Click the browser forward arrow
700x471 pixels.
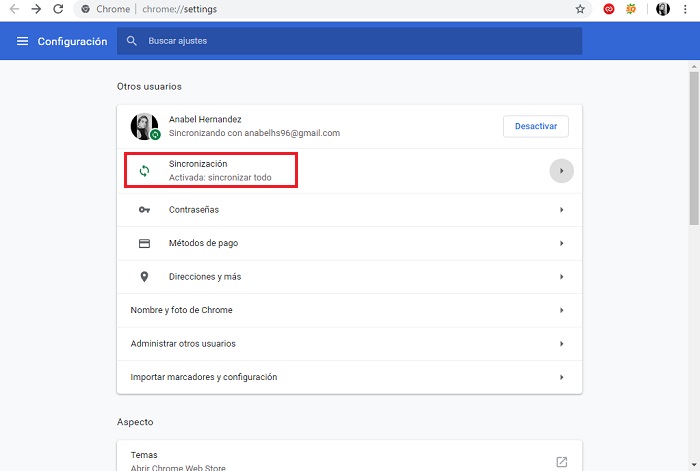(x=36, y=9)
